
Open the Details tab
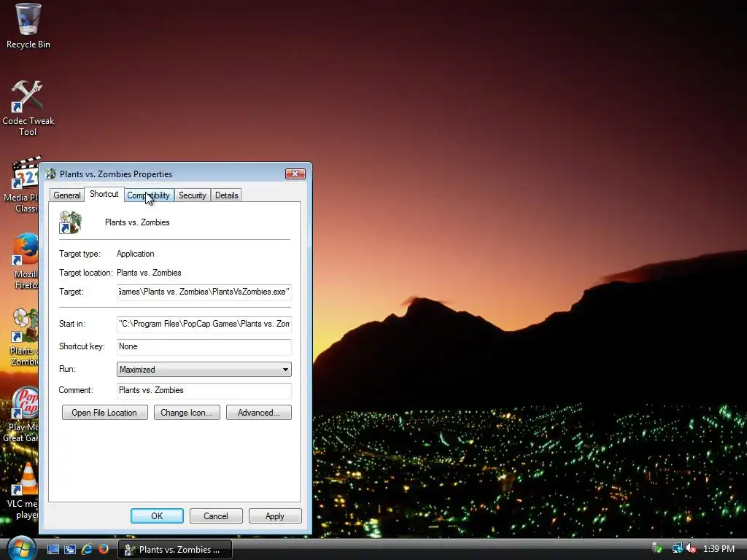pos(226,195)
